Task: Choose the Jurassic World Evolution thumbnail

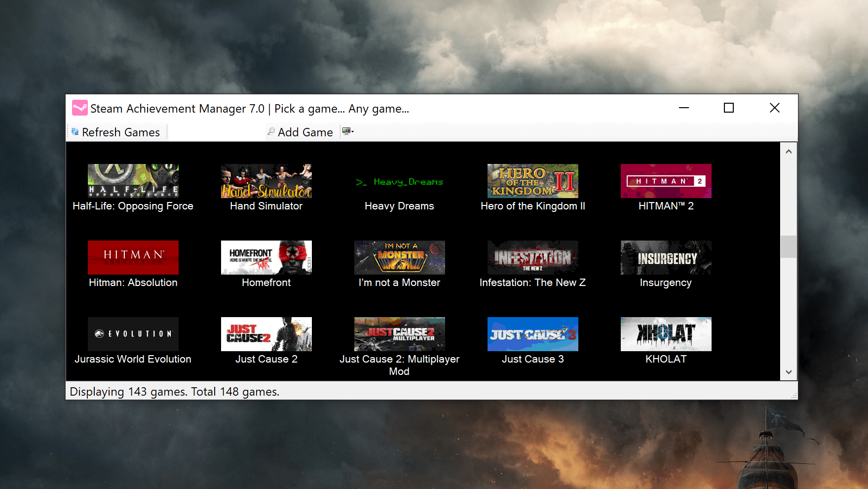Action: [133, 334]
